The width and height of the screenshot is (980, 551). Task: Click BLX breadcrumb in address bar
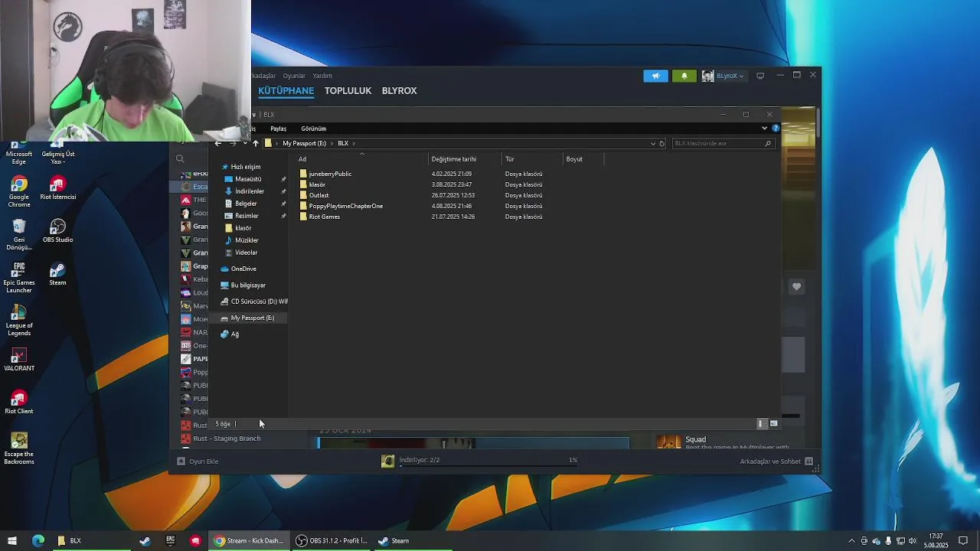tap(343, 143)
